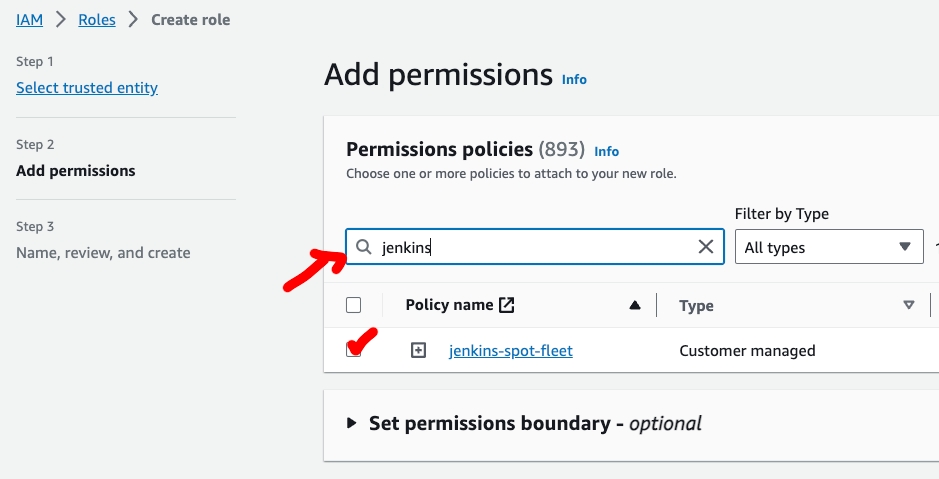Screen dimensions: 939x479
Task: Open the jenkins-spot-fleet policy link
Action: tap(511, 351)
